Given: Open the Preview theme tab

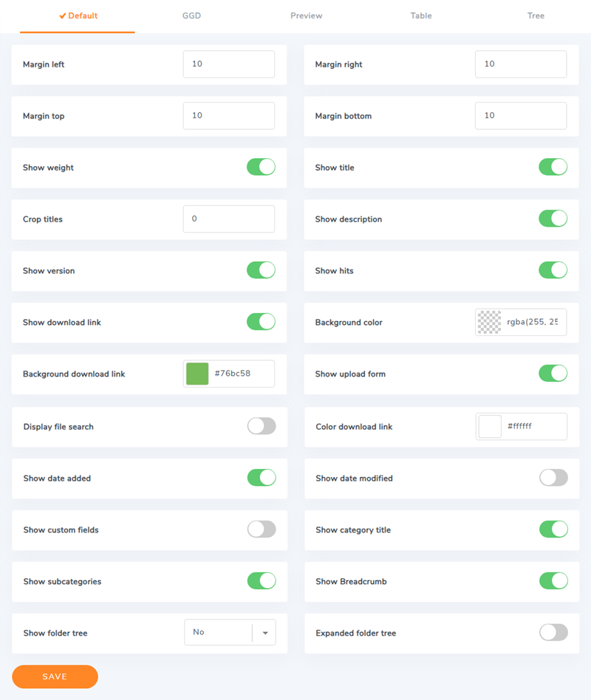Looking at the screenshot, I should point(306,16).
